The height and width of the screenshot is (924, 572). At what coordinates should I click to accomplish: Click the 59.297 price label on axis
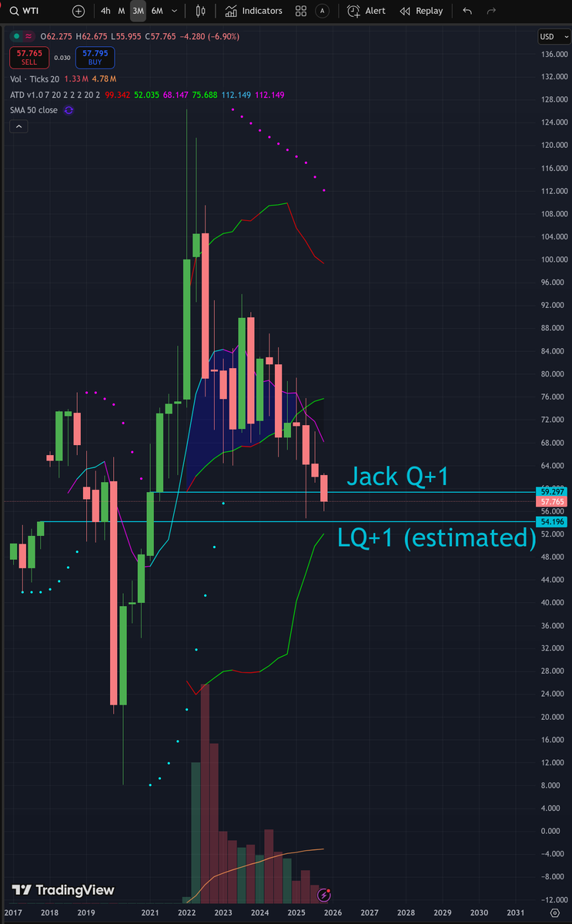click(554, 491)
